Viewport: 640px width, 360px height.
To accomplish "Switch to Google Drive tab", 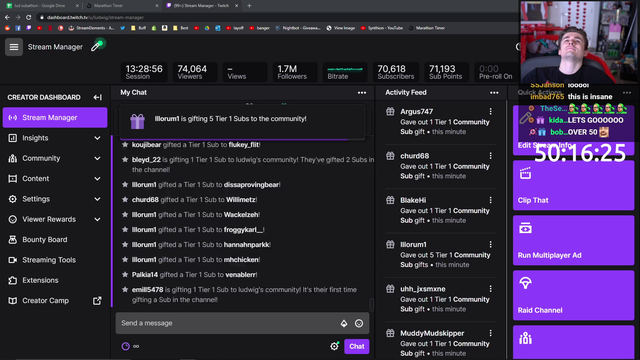I will (x=43, y=6).
